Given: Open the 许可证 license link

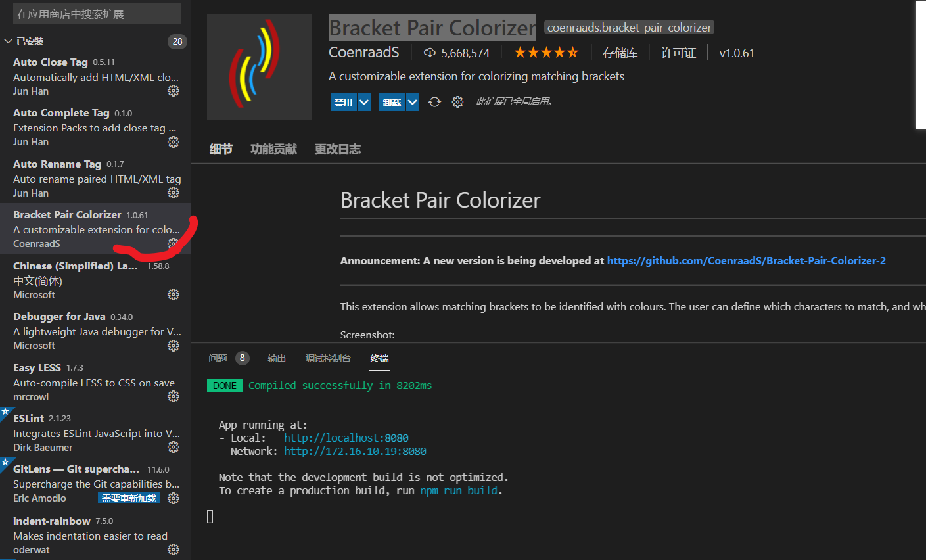Looking at the screenshot, I should 678,53.
